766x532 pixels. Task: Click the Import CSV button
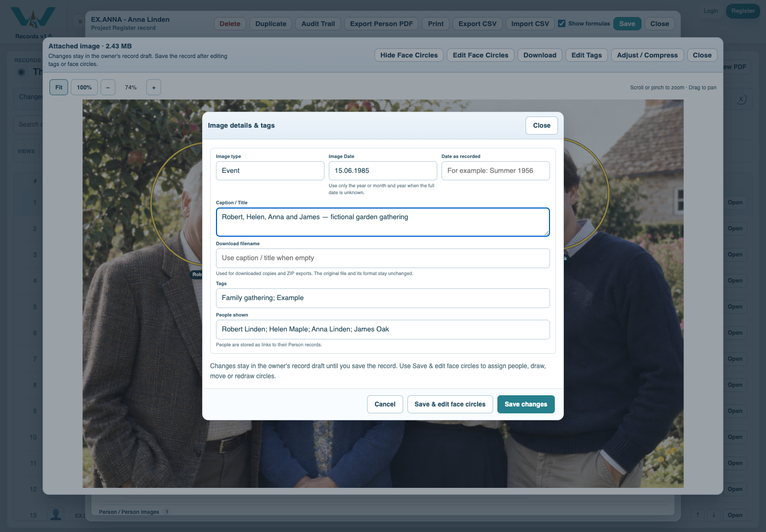[x=530, y=24]
